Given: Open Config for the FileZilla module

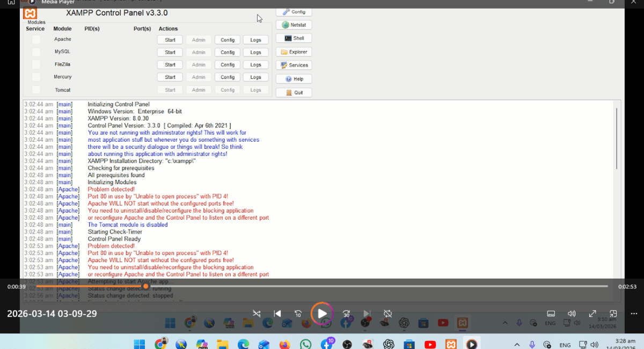Looking at the screenshot, I should pyautogui.click(x=228, y=64).
